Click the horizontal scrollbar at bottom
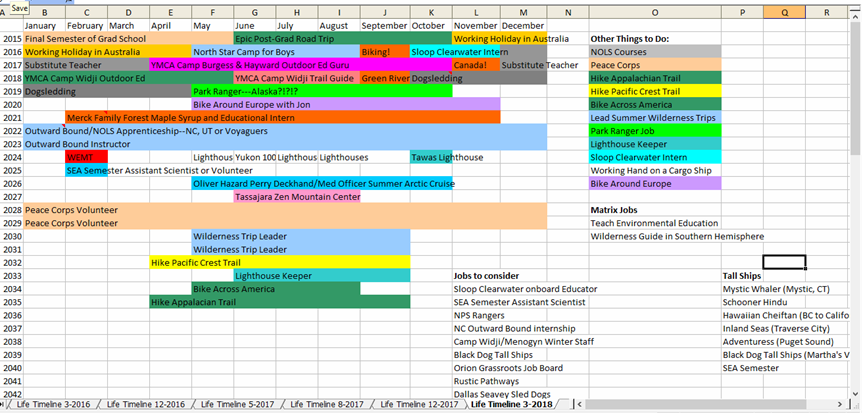The image size is (862, 413). pos(700,405)
